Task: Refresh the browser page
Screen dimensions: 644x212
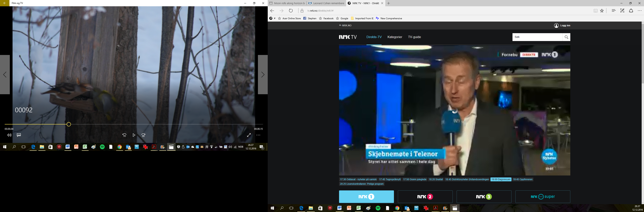Action: point(291,11)
